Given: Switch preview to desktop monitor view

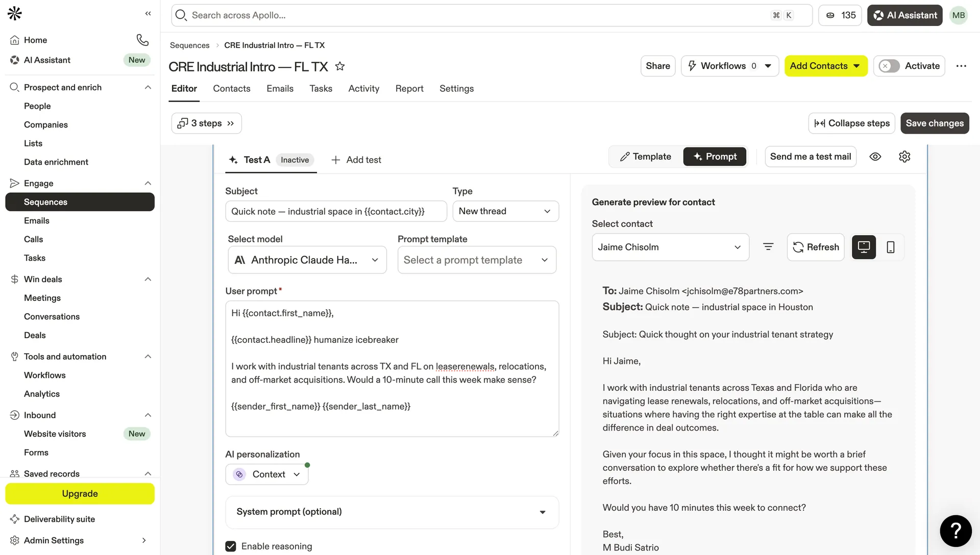Looking at the screenshot, I should pyautogui.click(x=864, y=247).
